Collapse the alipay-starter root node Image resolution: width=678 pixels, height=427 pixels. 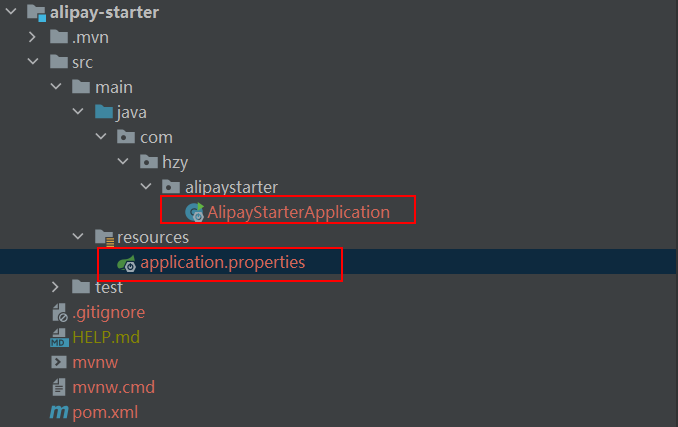click(10, 13)
